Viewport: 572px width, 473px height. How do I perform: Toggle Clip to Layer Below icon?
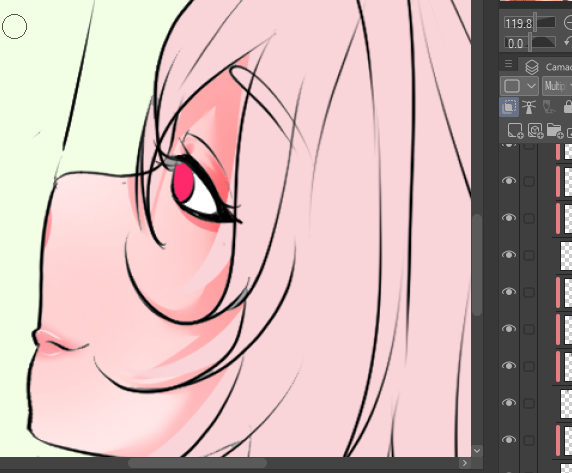pyautogui.click(x=509, y=107)
